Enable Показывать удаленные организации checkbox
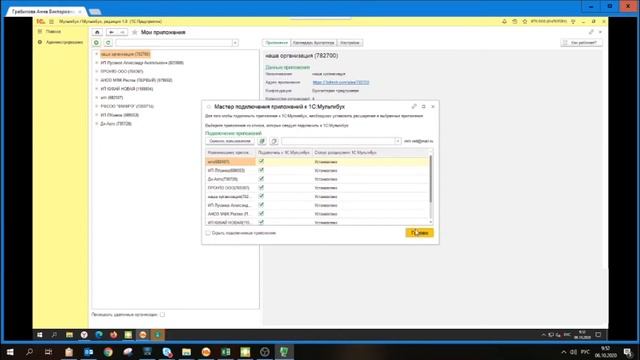640x360 pixels. coord(162,315)
